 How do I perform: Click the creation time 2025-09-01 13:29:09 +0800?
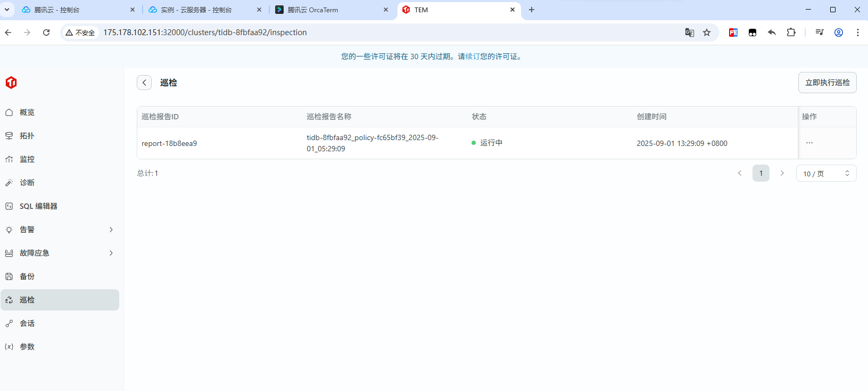click(682, 143)
